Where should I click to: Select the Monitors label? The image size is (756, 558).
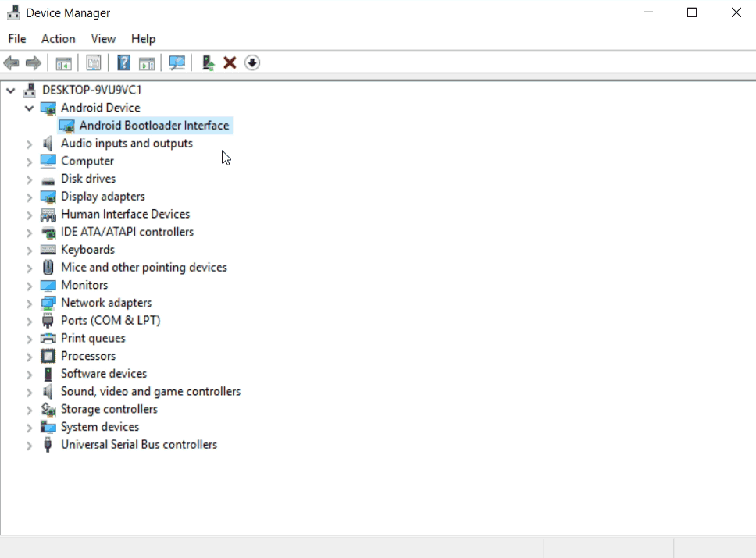click(x=84, y=285)
